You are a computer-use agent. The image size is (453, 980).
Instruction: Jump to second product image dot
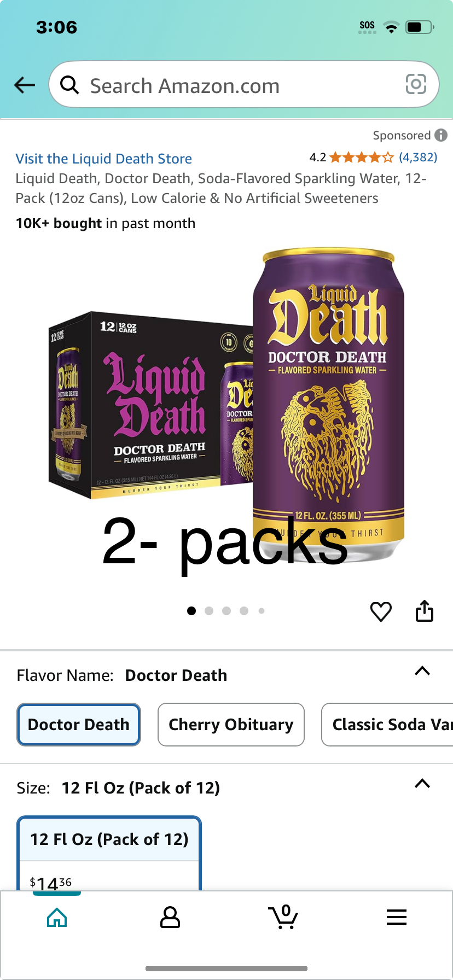tap(209, 611)
